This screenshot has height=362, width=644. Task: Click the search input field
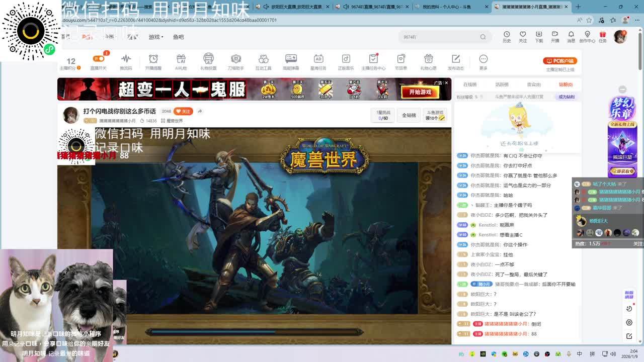click(x=438, y=37)
